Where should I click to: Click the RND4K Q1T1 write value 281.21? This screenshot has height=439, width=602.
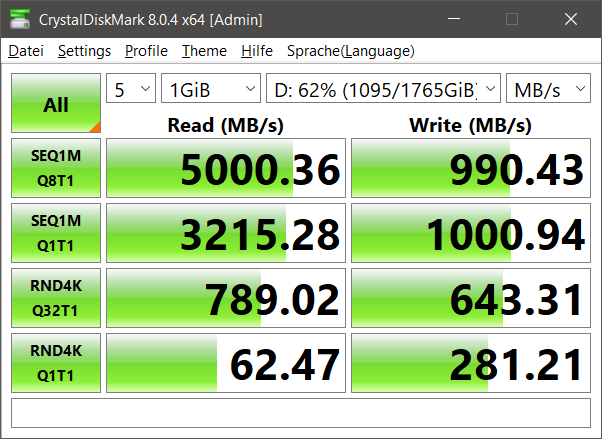471,363
